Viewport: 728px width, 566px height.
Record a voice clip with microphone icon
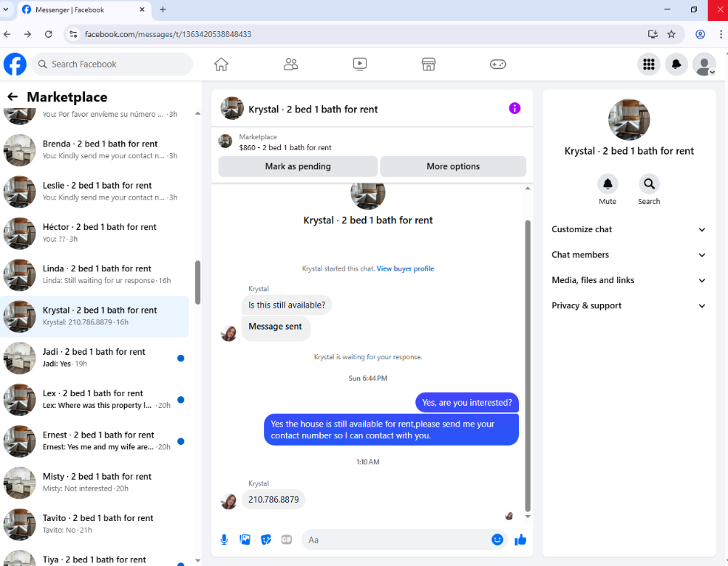224,540
